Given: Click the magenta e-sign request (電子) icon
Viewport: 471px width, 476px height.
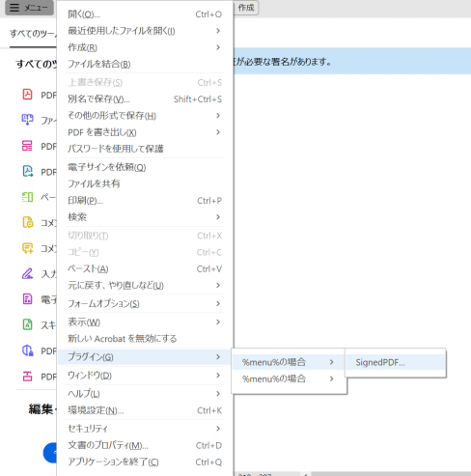Looking at the screenshot, I should point(27,299).
